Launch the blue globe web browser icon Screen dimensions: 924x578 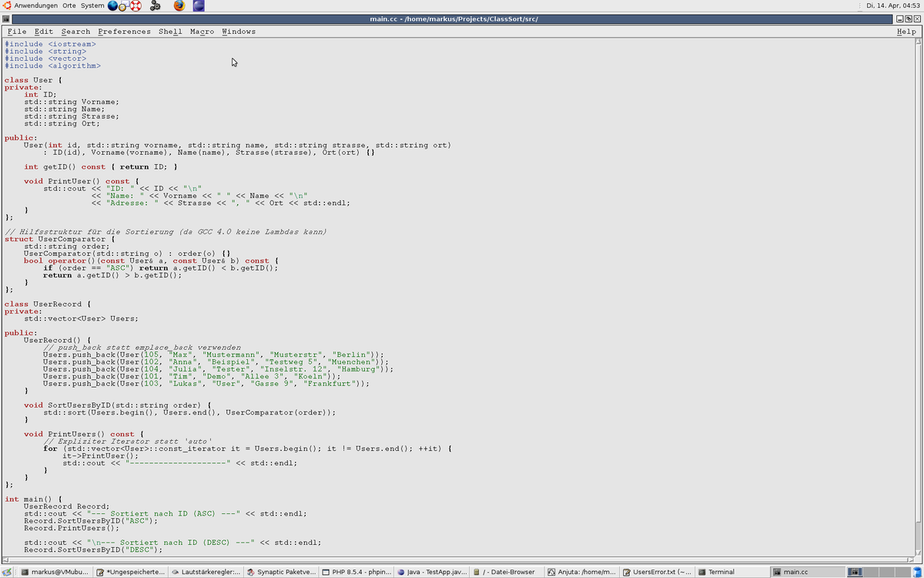(112, 5)
